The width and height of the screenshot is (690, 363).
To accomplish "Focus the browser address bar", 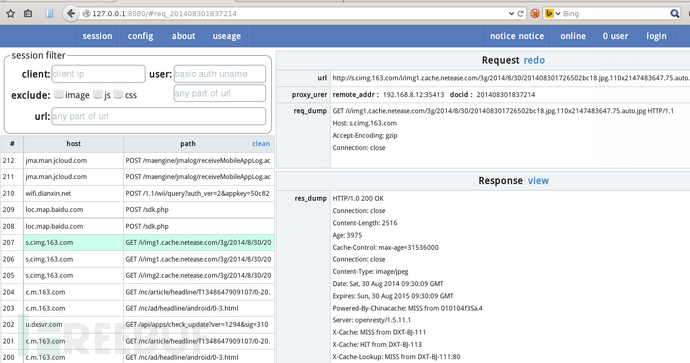I will pos(295,14).
